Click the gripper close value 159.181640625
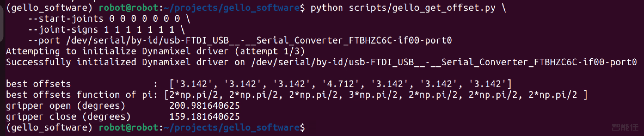644x136 pixels. 204,116
